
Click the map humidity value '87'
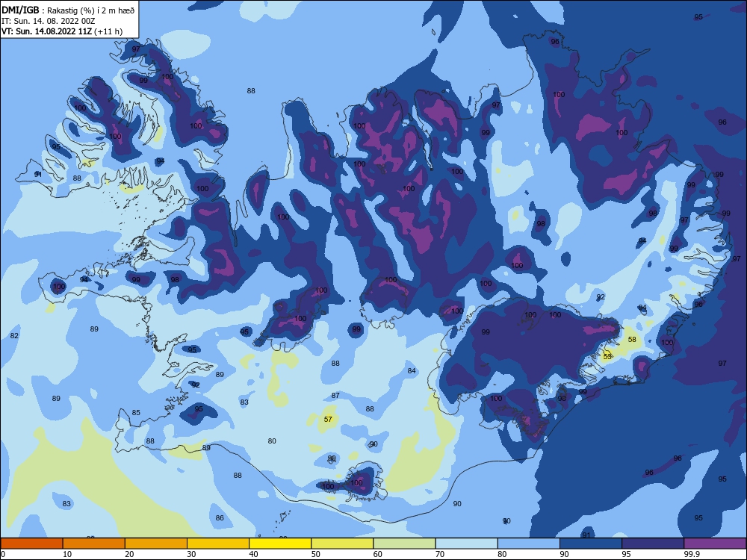tap(335, 395)
